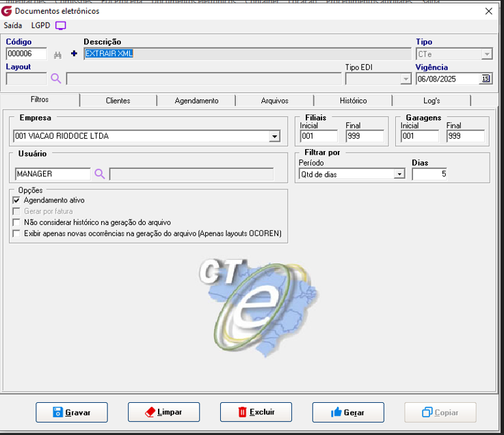Image resolution: width=504 pixels, height=435 pixels.
Task: Click the Usuário field containing MANAGER
Action: pos(53,174)
